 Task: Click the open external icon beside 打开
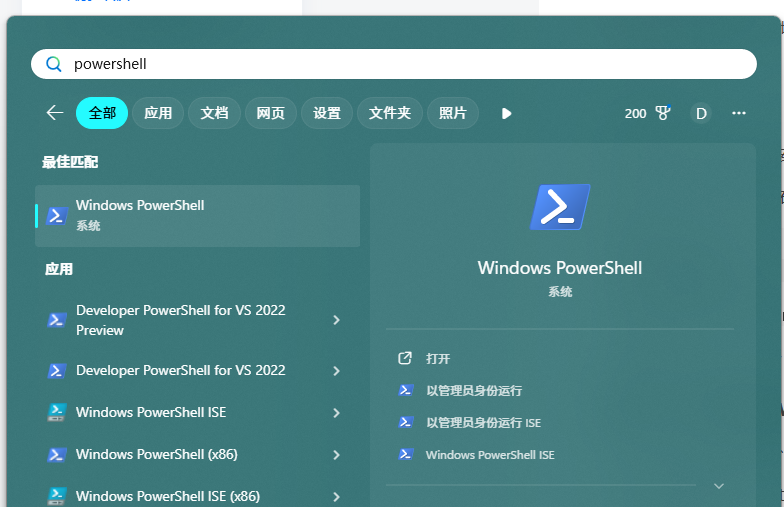(x=404, y=358)
